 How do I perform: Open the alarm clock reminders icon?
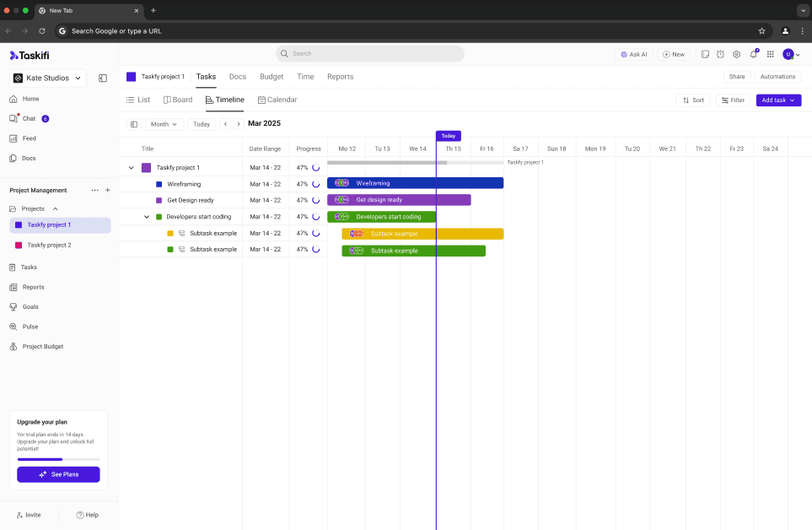720,54
